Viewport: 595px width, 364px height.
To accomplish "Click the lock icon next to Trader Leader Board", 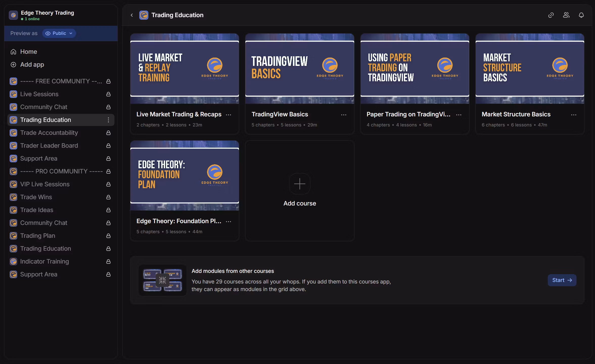I will click(x=108, y=146).
